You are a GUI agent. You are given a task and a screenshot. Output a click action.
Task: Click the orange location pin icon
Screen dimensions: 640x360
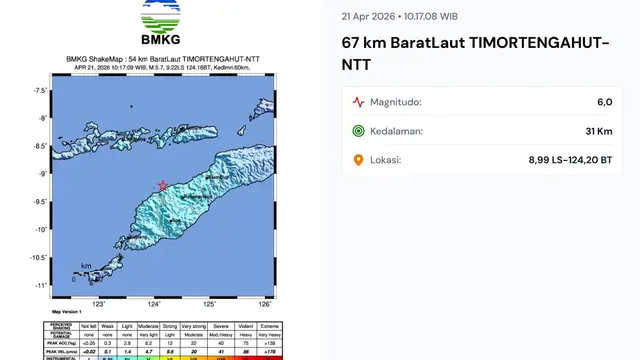pos(358,160)
